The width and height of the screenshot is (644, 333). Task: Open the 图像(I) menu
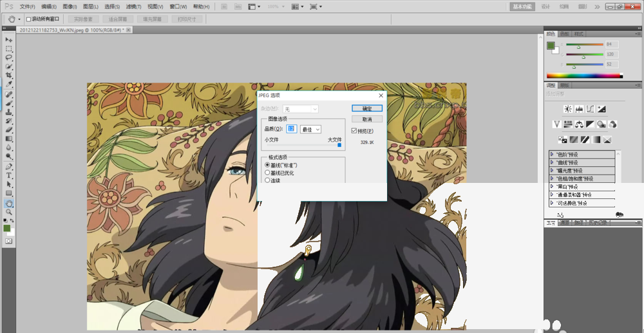pos(70,6)
